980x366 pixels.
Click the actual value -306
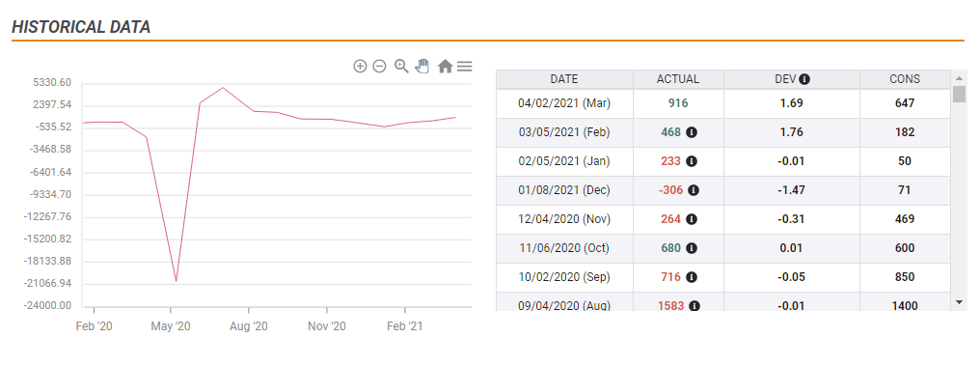pyautogui.click(x=671, y=190)
